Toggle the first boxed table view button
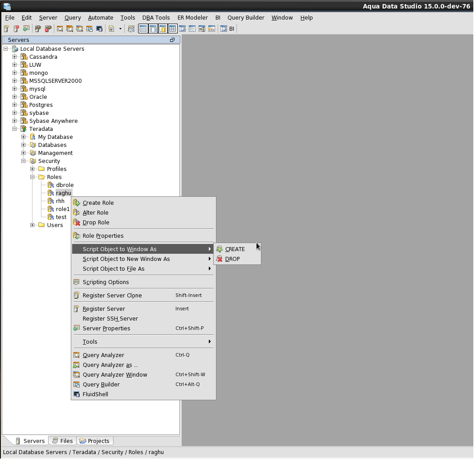 click(143, 29)
